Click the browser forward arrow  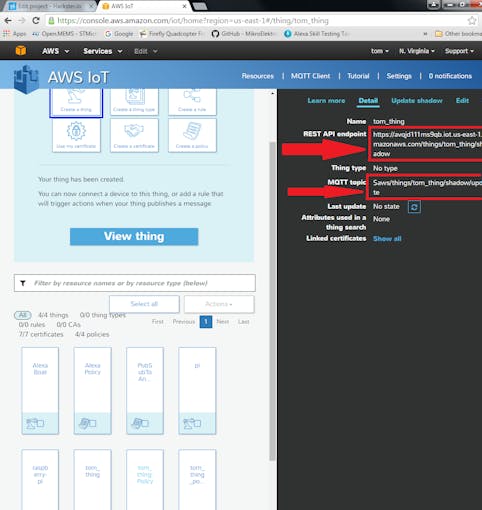tap(22, 21)
